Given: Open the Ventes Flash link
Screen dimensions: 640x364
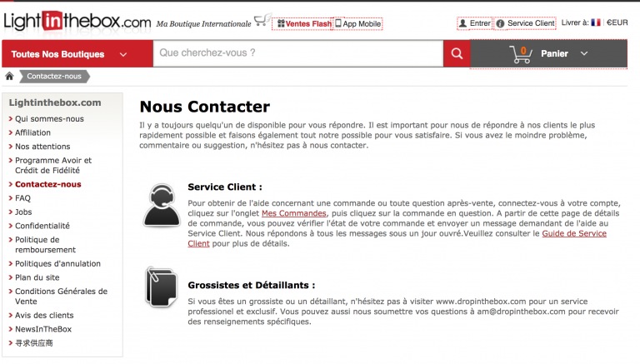Looking at the screenshot, I should pyautogui.click(x=308, y=24).
